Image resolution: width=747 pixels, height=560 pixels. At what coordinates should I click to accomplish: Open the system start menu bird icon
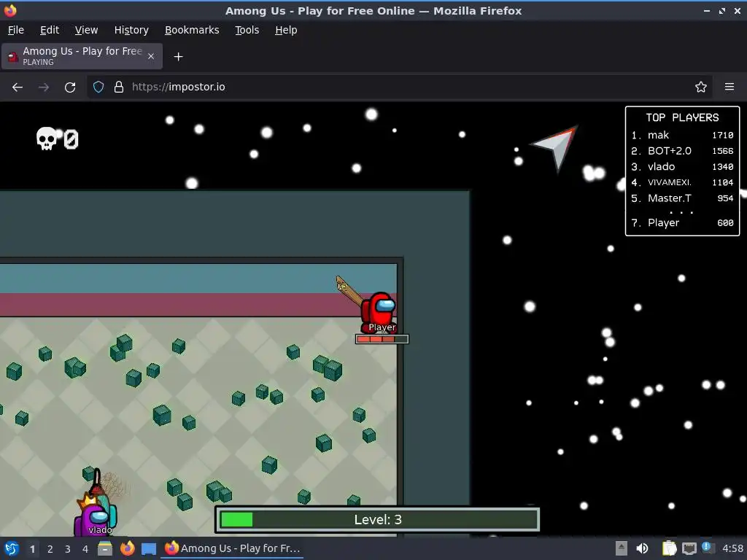tap(12, 548)
